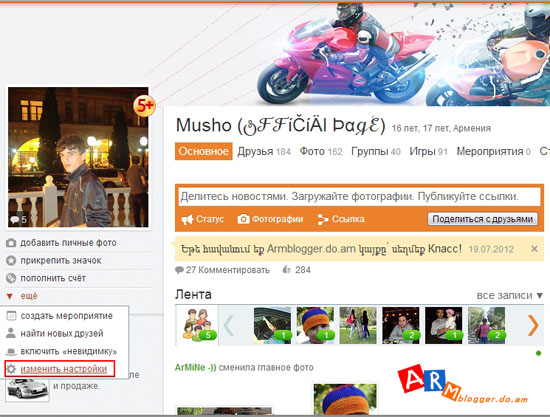550x417 pixels.
Task: Click the Ссылка share-link icon
Action: (323, 219)
